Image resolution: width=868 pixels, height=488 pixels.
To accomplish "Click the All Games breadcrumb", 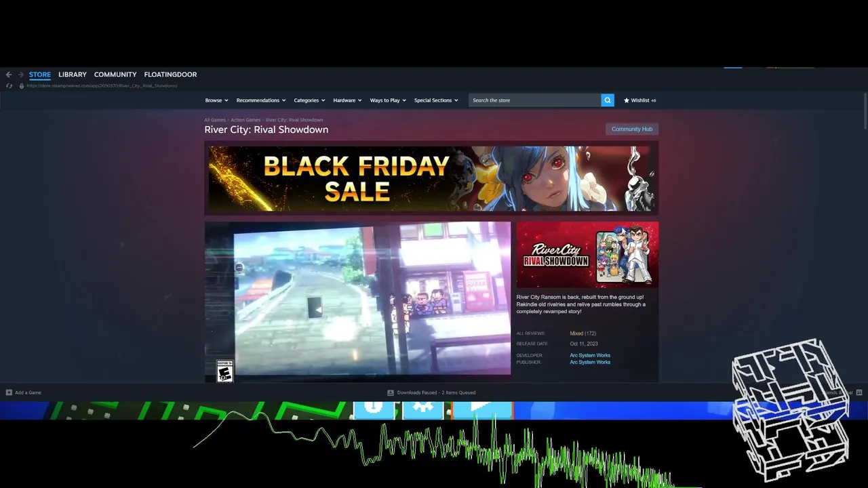I will pyautogui.click(x=215, y=120).
